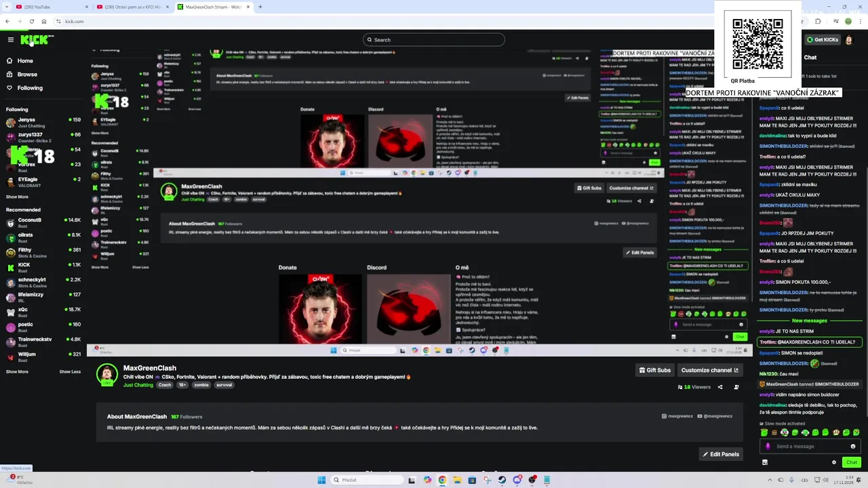Click the Send a message chat input

point(812,446)
